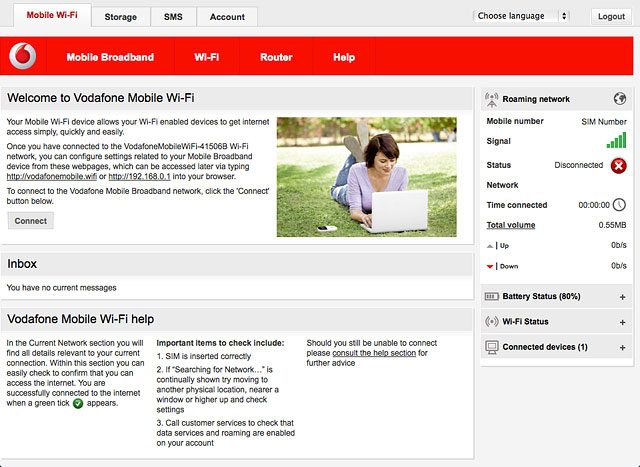
Task: Click the Welcome to Vodafone Mobile Wi-Fi heading
Action: (x=100, y=98)
